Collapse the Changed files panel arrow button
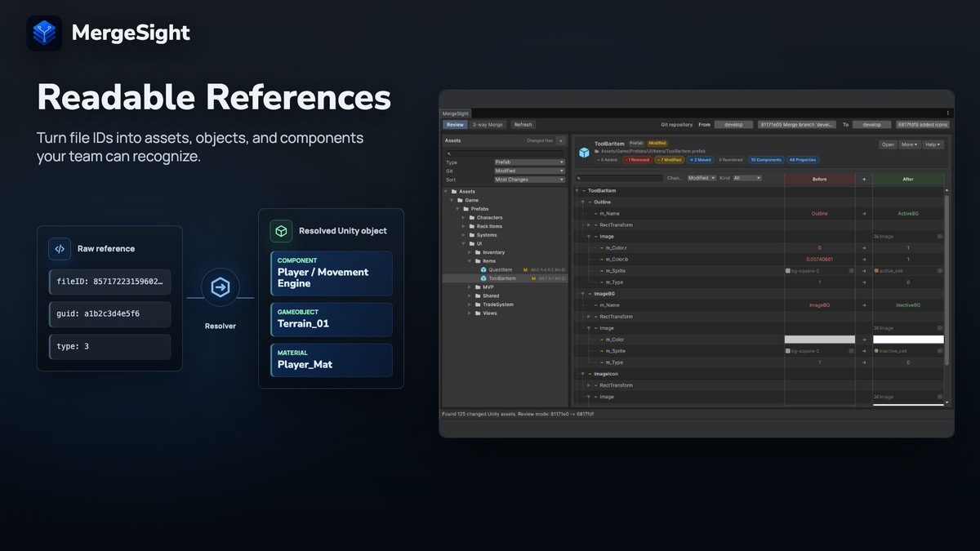Image resolution: width=980 pixels, height=551 pixels. coord(560,140)
